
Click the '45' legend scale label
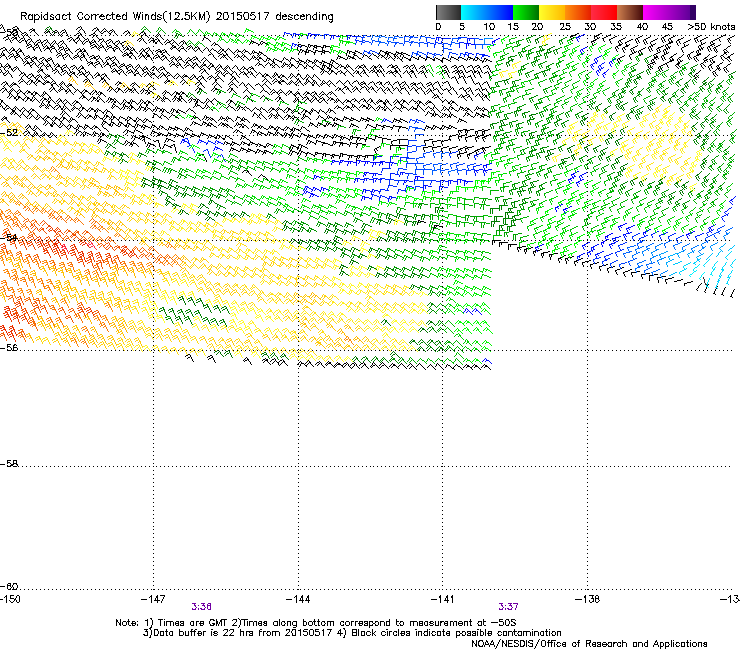click(x=667, y=27)
